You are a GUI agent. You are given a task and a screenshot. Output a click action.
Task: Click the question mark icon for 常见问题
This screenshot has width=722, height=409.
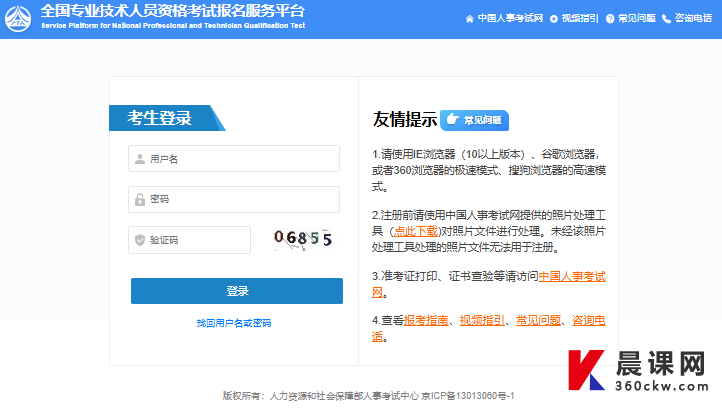(x=610, y=18)
